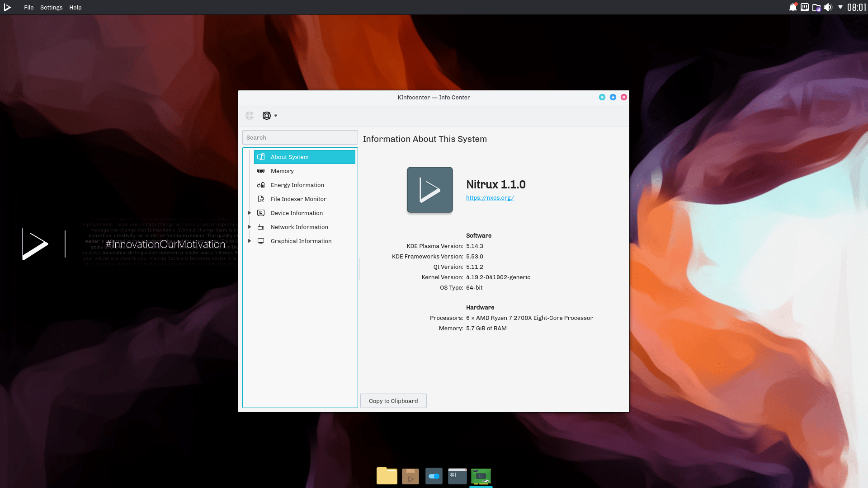868x488 pixels.
Task: Open the file manager dock icon
Action: click(x=387, y=476)
